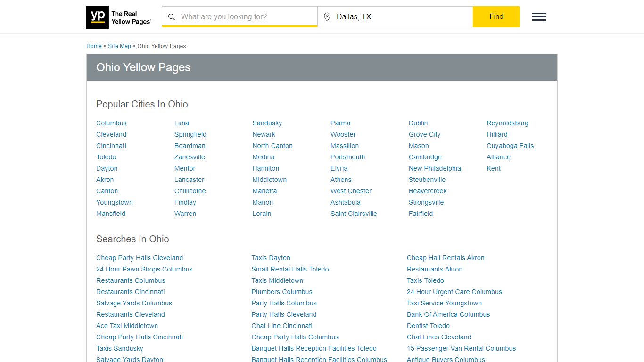Image resolution: width=644 pixels, height=362 pixels.
Task: Open 24 Hour Pawn Shops Columbus search
Action: point(144,269)
